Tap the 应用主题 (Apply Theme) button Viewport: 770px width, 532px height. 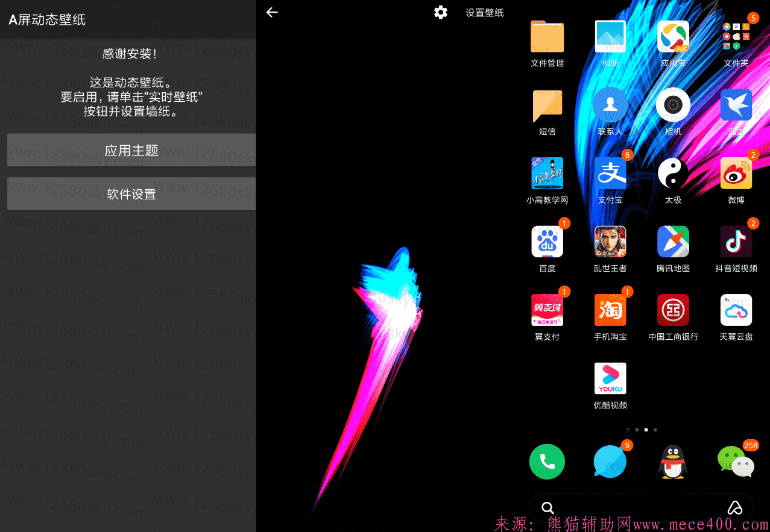tap(131, 149)
